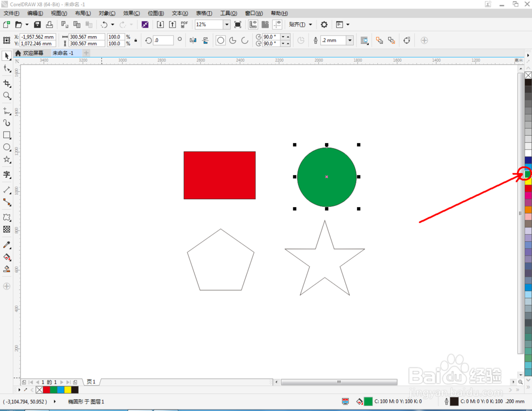
Task: Pick the yellow swatch in document palette
Action: [68, 390]
